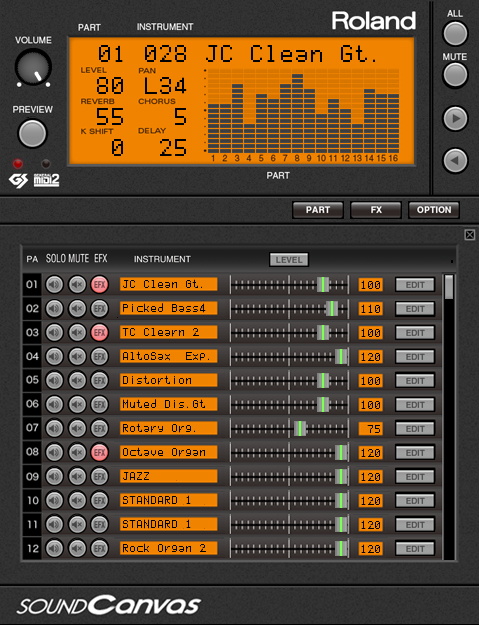Click the round MUTE button under ALL
The image size is (479, 625).
(455, 75)
